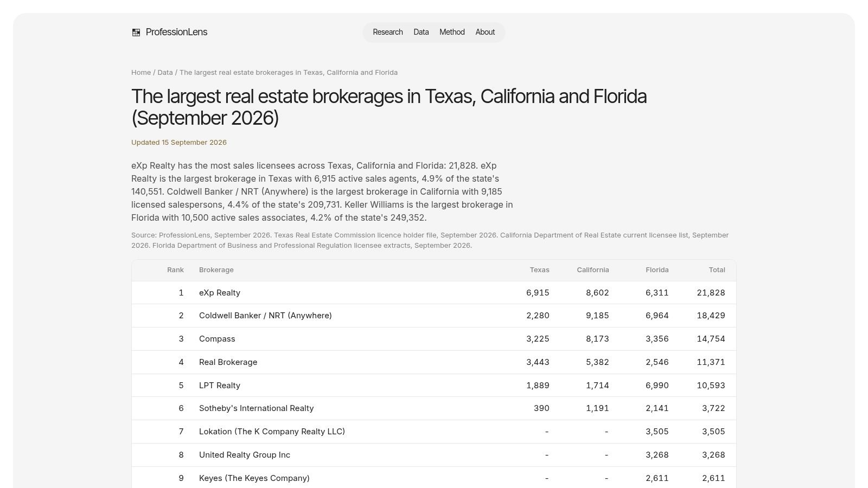Click the Real Brokerage row name

click(x=228, y=362)
